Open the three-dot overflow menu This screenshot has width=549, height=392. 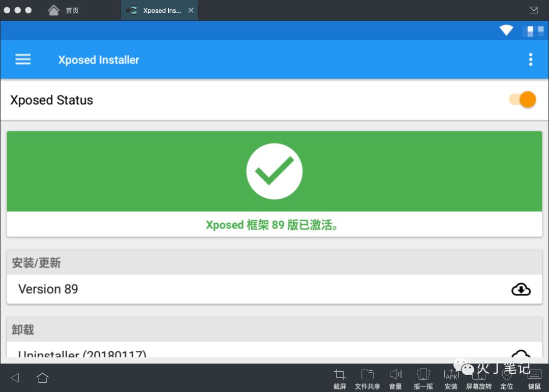point(531,59)
